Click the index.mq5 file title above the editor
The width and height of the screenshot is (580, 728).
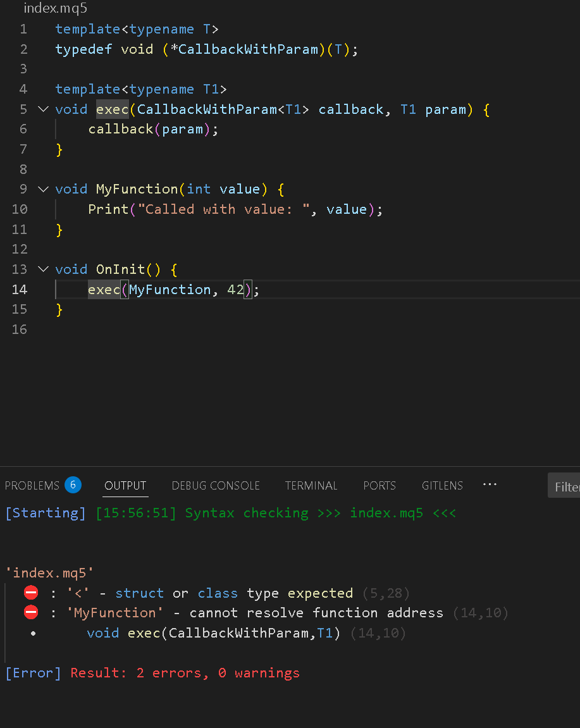pyautogui.click(x=55, y=8)
